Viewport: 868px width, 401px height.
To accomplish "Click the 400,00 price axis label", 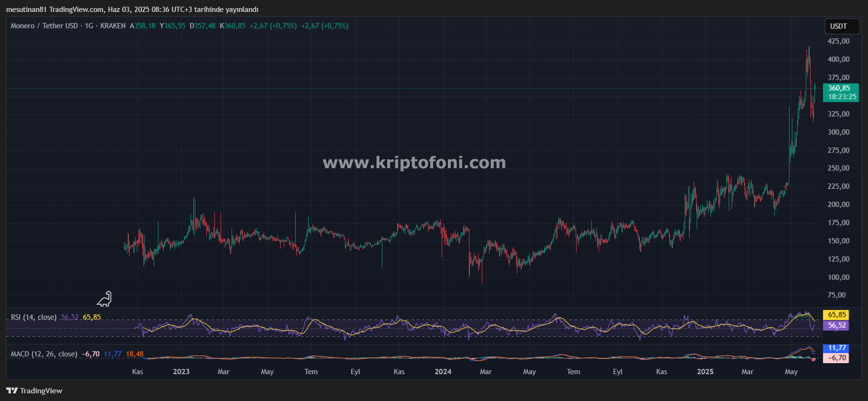I will point(838,59).
